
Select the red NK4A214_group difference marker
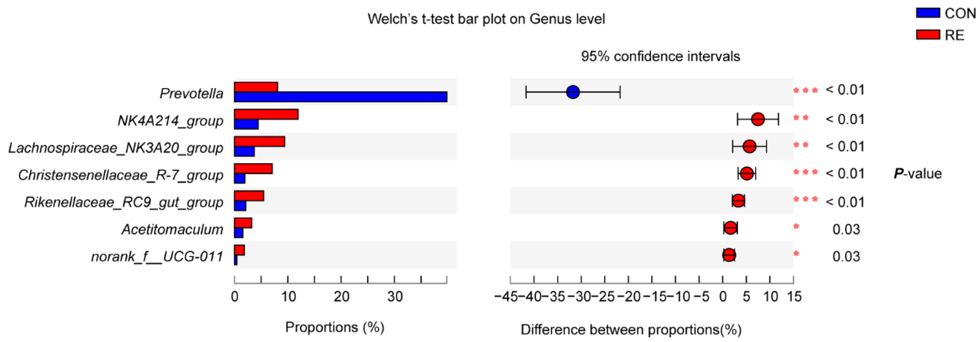click(758, 119)
